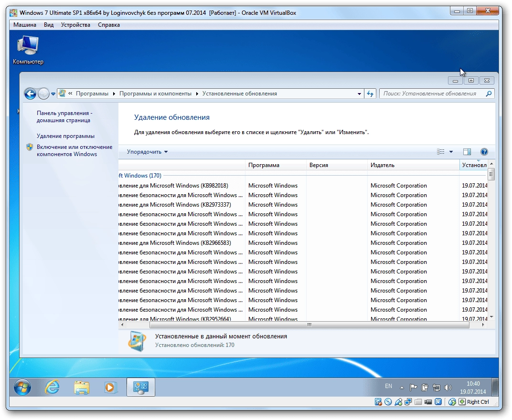The image size is (512, 420).
Task: Select the update KB2952664 row
Action: point(303,318)
